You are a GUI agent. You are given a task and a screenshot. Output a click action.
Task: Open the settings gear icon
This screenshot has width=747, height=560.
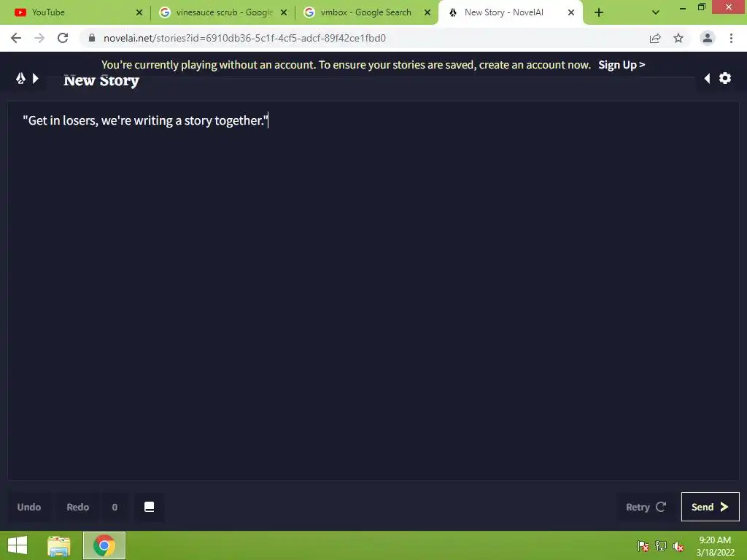point(724,78)
